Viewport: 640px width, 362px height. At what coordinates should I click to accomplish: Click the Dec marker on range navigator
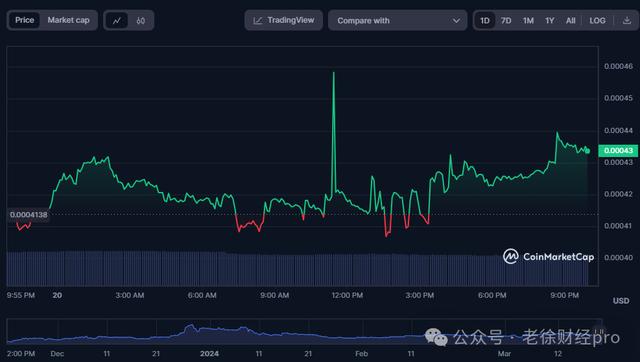click(57, 353)
